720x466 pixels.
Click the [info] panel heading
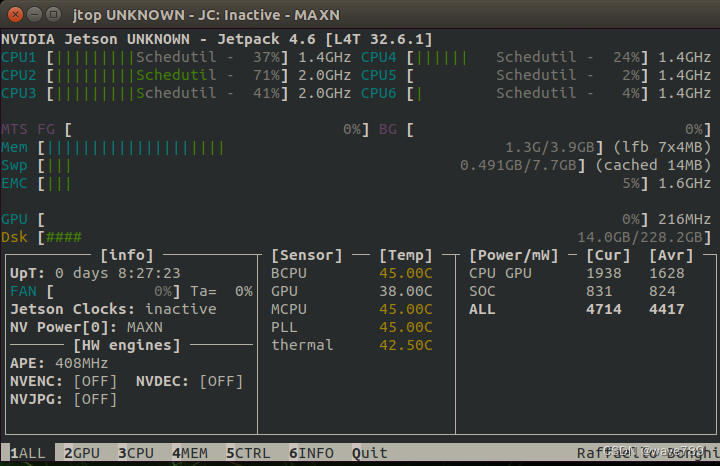point(127,255)
